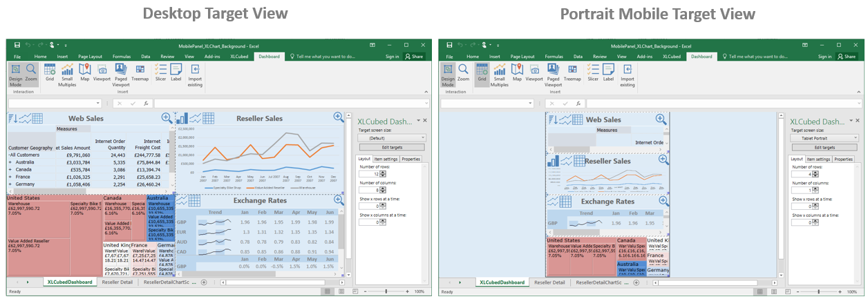Expand Australia row in Desktop Web Sales grid
The width and height of the screenshot is (868, 299).
pos(10,162)
